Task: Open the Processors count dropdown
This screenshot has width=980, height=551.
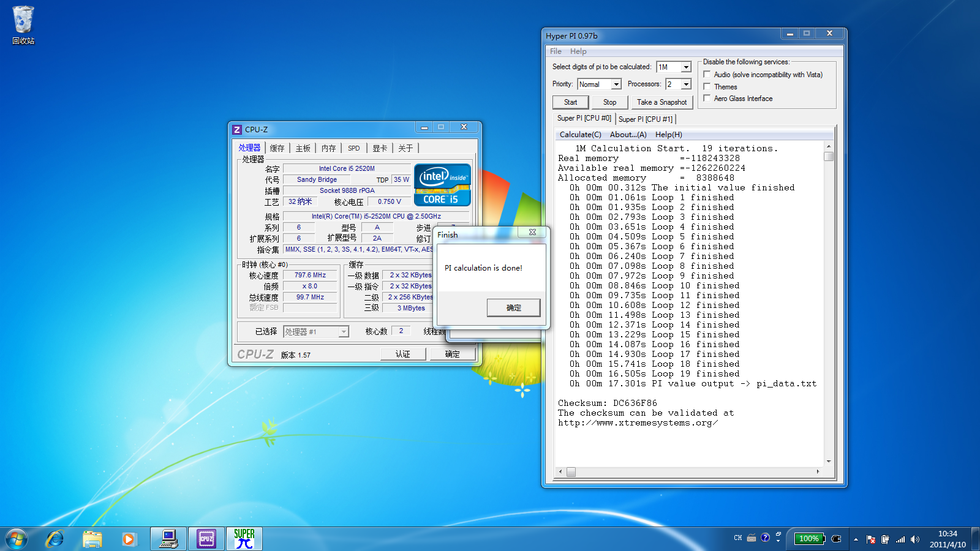Action: click(686, 84)
